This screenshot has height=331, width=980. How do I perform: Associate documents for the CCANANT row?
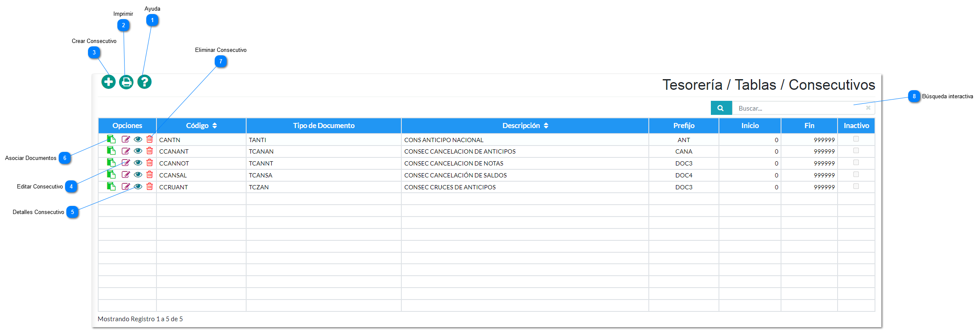click(x=111, y=151)
